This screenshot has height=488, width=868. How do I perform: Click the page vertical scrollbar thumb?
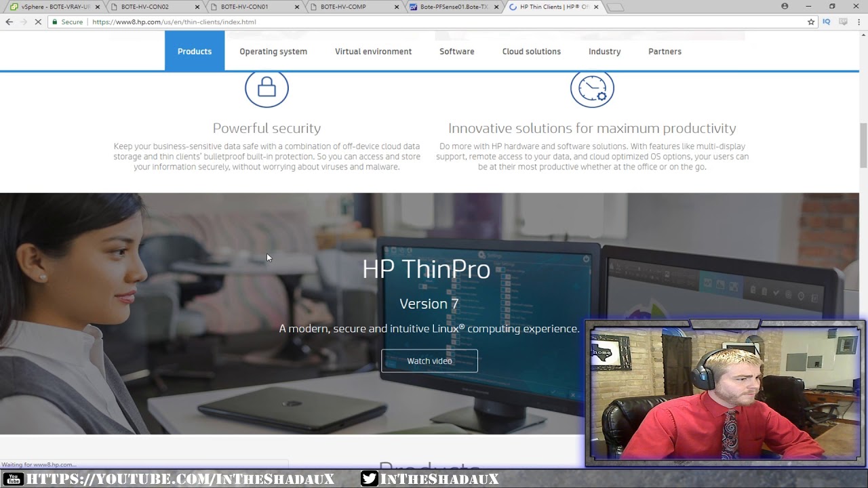(x=863, y=145)
